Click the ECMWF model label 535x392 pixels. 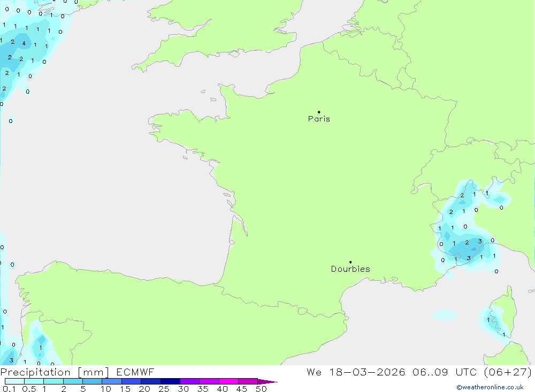click(135, 372)
